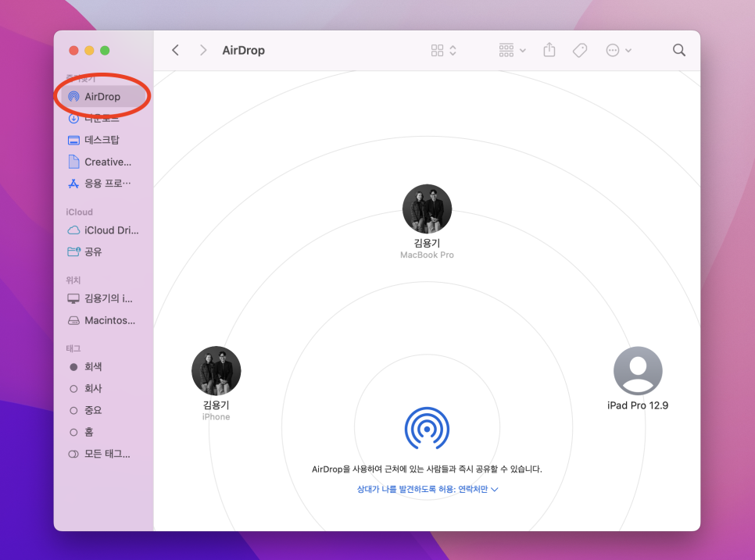Click the 위치 section header
755x560 pixels.
click(73, 280)
